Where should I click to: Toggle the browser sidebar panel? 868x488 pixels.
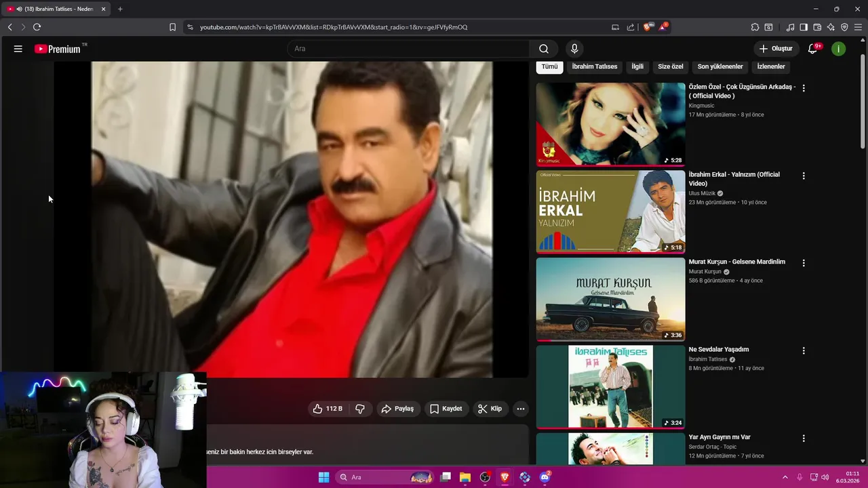point(804,27)
